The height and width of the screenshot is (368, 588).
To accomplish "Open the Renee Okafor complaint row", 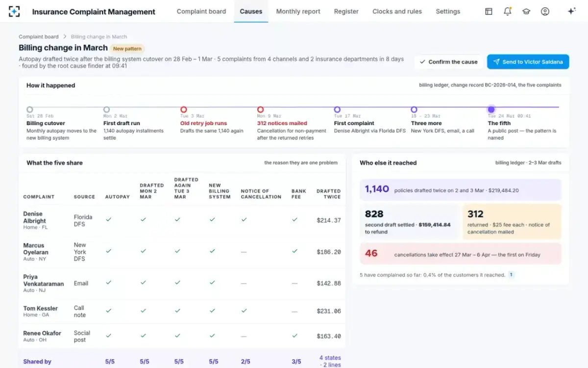I will pos(182,336).
